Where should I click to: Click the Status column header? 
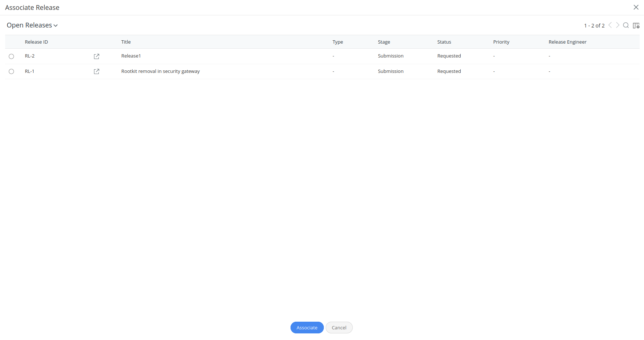pyautogui.click(x=444, y=42)
